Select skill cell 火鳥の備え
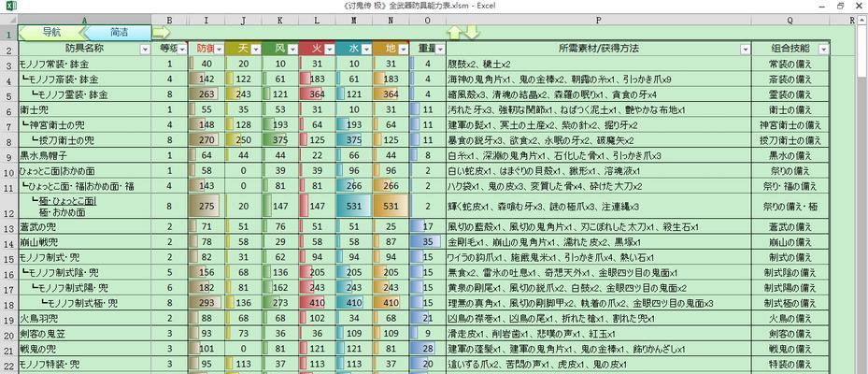Viewport: 868px width, 374px height. [x=790, y=319]
